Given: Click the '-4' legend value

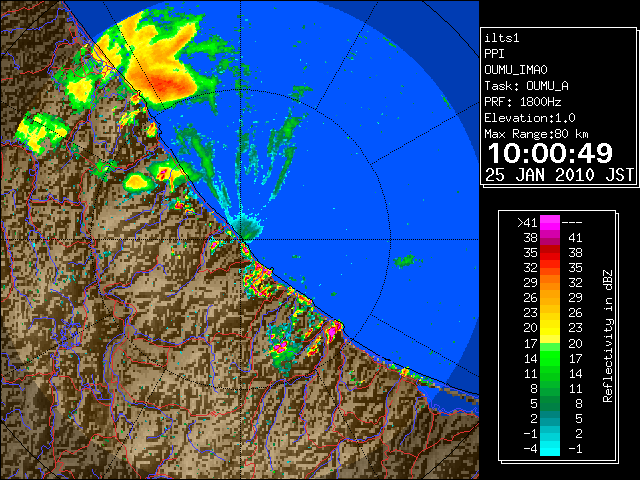Looking at the screenshot, I should point(530,448).
